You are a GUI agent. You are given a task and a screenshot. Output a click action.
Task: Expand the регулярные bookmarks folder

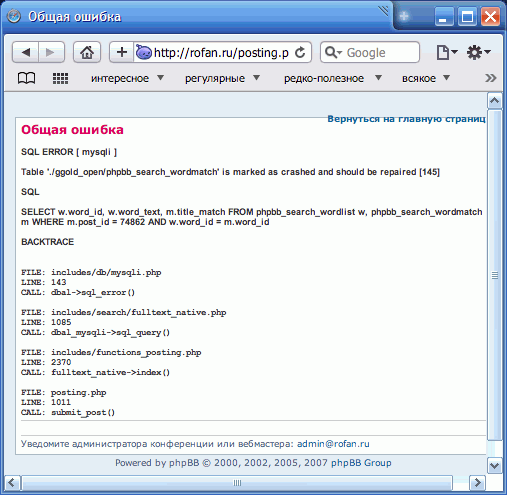click(x=222, y=78)
